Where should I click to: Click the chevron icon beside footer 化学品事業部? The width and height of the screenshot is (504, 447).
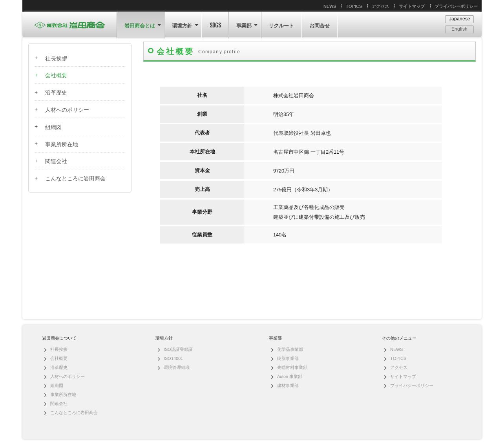[x=272, y=350]
